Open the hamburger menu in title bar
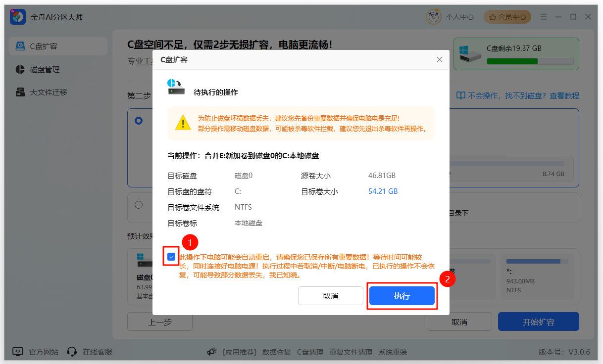This screenshot has height=364, width=603. tap(543, 17)
